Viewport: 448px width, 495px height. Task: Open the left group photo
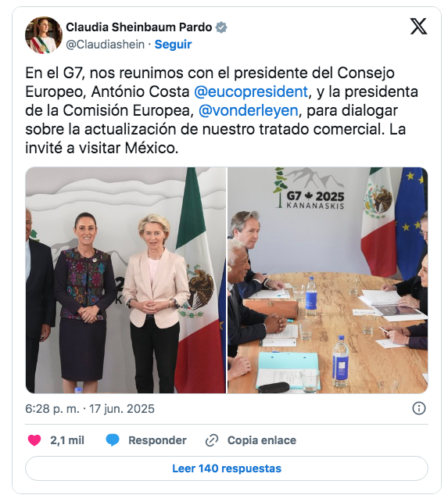(126, 280)
